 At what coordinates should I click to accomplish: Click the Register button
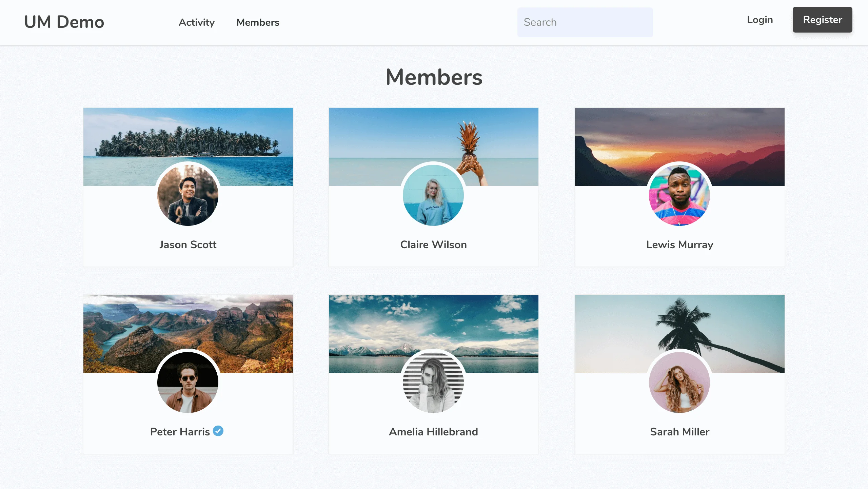coord(822,20)
